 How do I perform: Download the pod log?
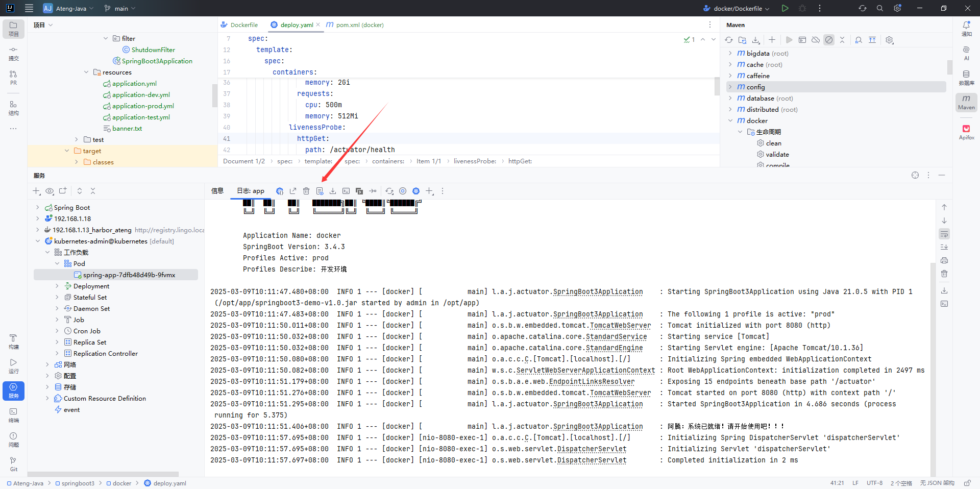tap(333, 191)
